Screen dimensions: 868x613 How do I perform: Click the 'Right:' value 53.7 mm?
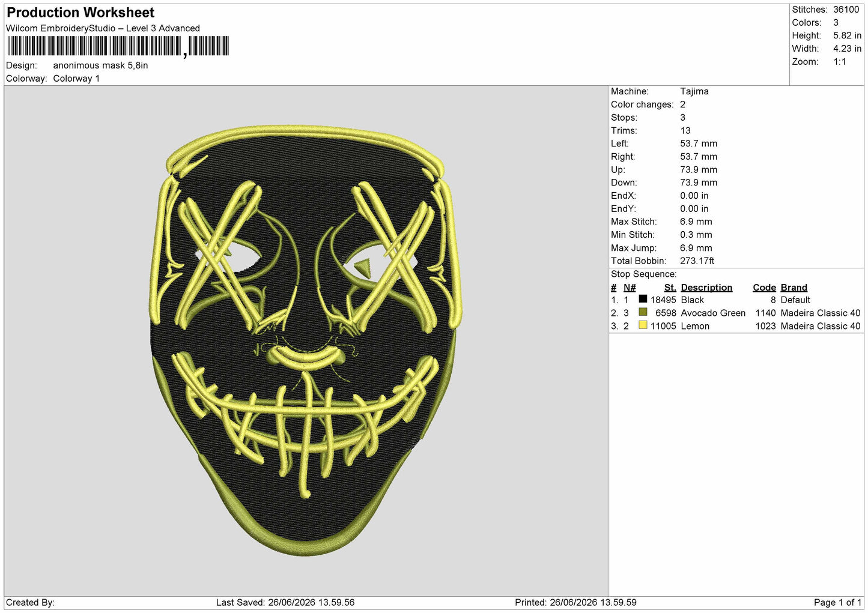tap(699, 157)
